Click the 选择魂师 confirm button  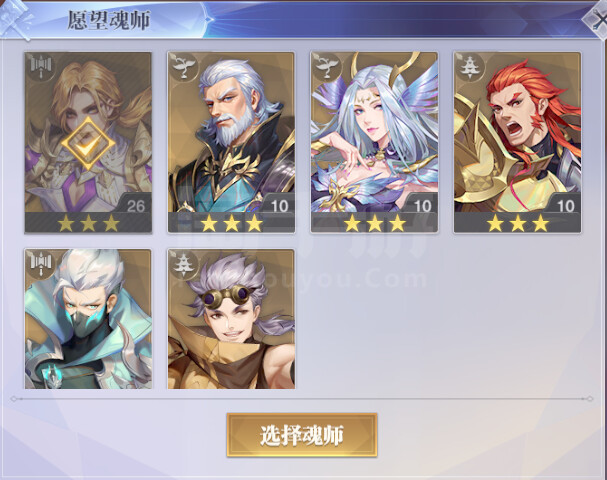302,435
